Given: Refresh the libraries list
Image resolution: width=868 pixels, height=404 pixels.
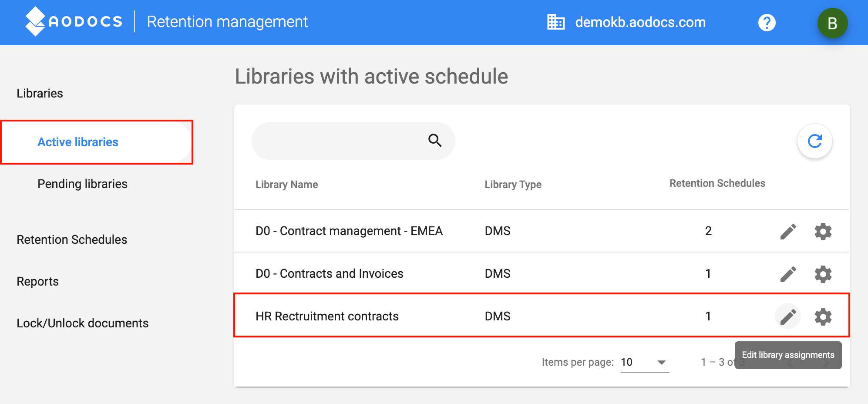Looking at the screenshot, I should click(x=814, y=141).
